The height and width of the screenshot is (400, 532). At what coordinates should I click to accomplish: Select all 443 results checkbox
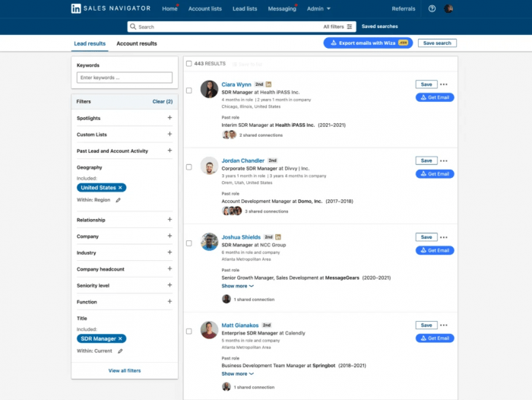(x=189, y=63)
